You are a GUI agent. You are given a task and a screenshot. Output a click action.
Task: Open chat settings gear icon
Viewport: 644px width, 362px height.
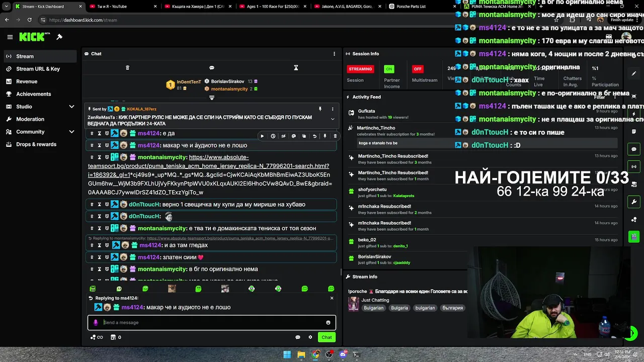click(x=310, y=337)
